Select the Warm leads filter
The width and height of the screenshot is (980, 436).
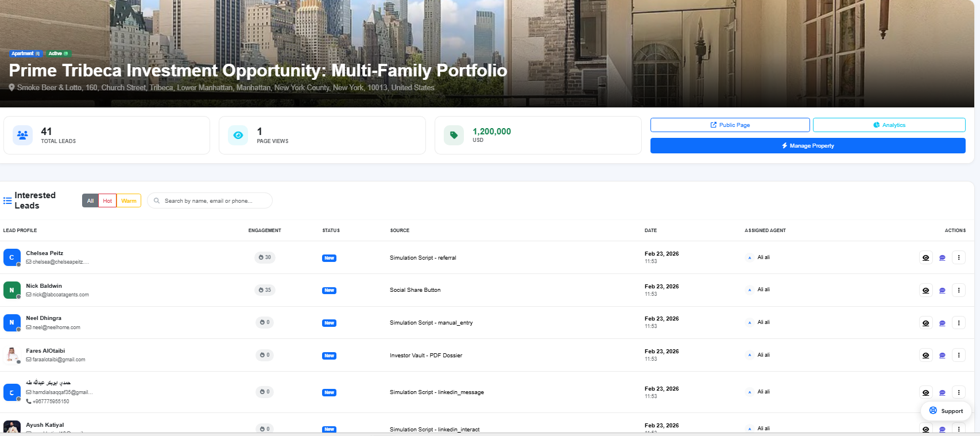129,201
